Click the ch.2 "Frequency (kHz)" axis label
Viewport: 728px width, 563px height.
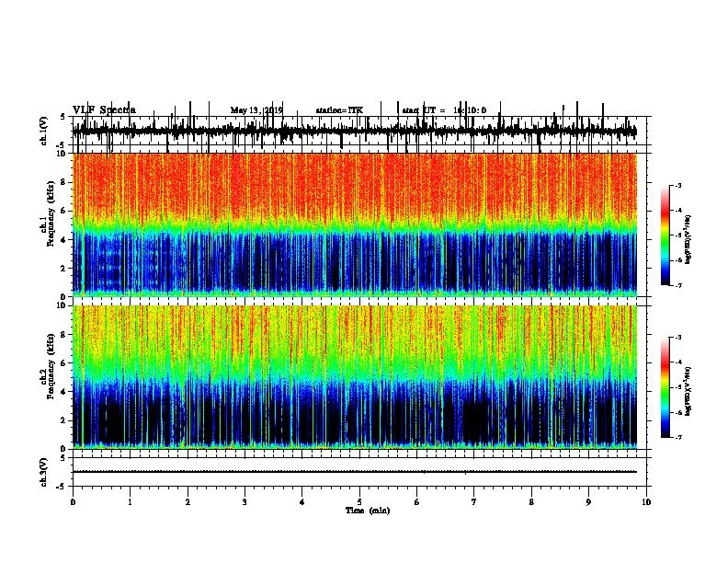[x=51, y=366]
